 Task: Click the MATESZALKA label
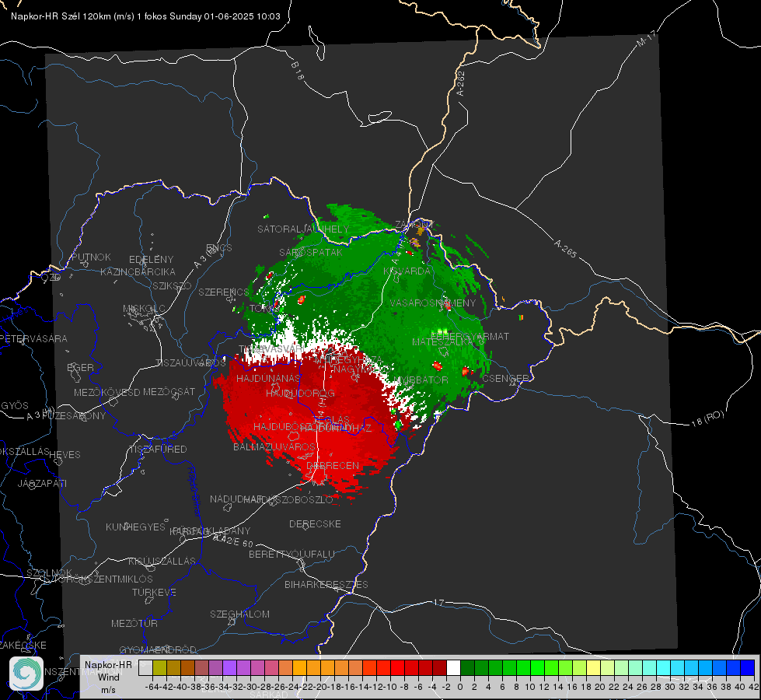442,342
